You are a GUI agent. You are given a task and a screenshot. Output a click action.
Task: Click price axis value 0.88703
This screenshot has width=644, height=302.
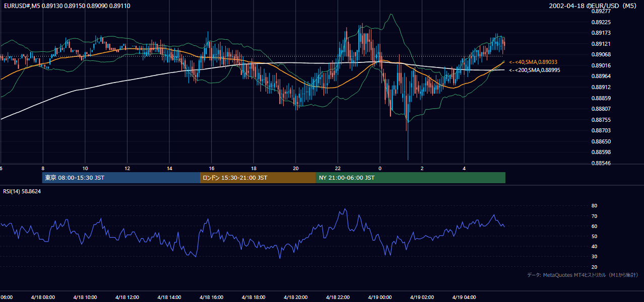[601, 130]
